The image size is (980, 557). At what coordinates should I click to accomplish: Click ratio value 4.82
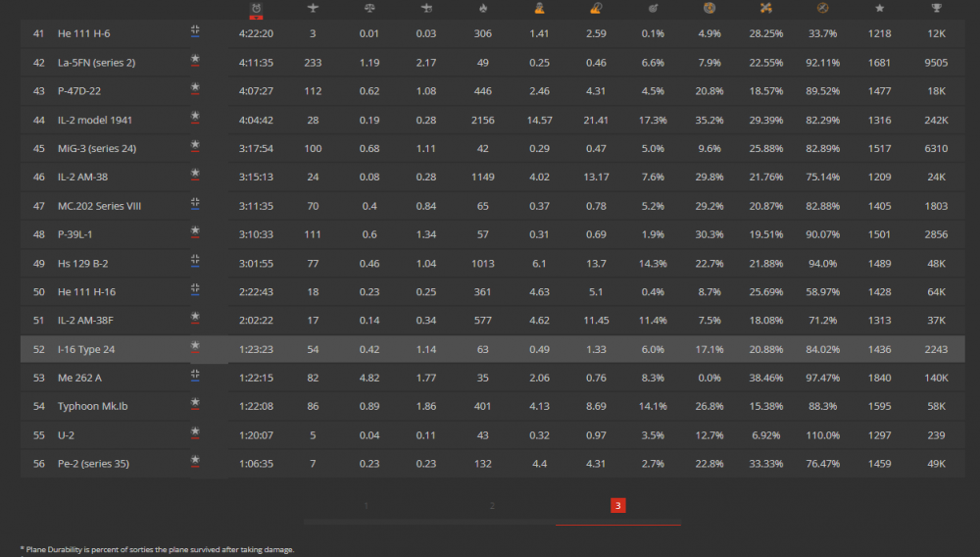369,378
